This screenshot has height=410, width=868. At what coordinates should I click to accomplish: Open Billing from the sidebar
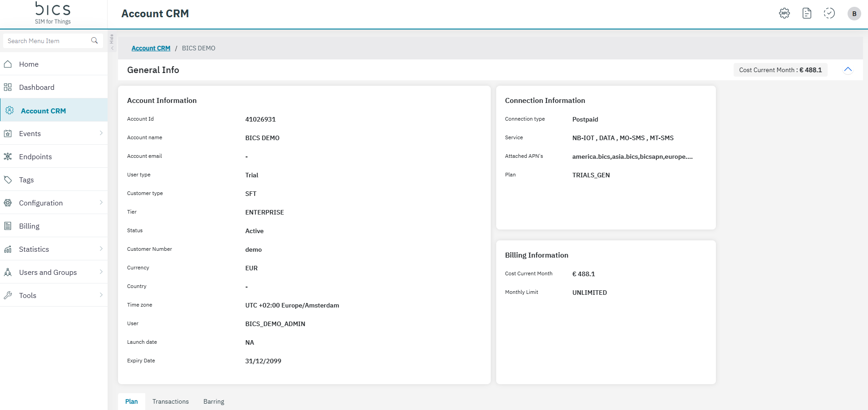pyautogui.click(x=29, y=226)
